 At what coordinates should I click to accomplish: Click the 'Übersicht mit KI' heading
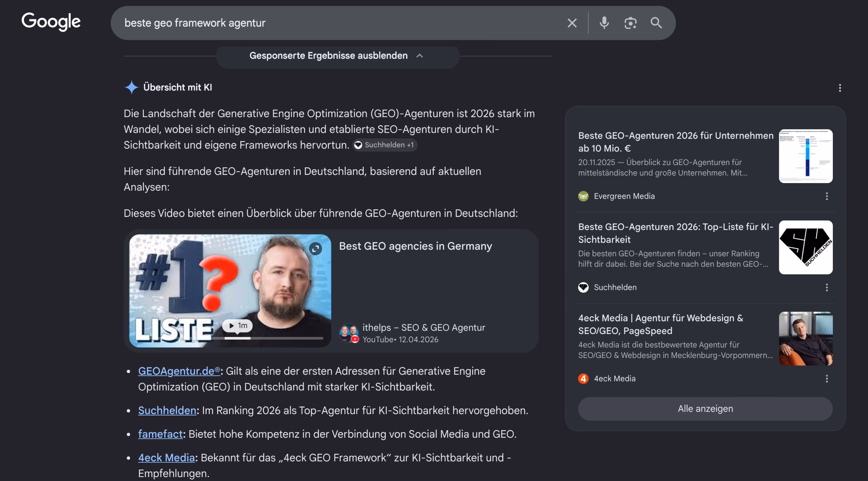[x=178, y=87]
